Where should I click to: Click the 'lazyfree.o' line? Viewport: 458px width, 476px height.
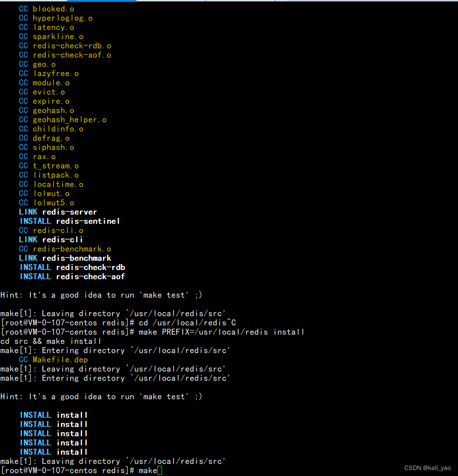tap(49, 73)
